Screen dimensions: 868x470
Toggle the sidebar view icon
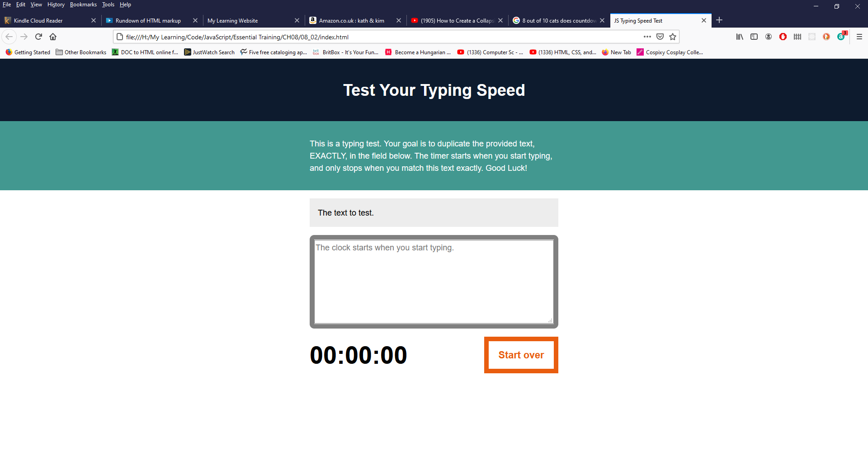pyautogui.click(x=754, y=37)
